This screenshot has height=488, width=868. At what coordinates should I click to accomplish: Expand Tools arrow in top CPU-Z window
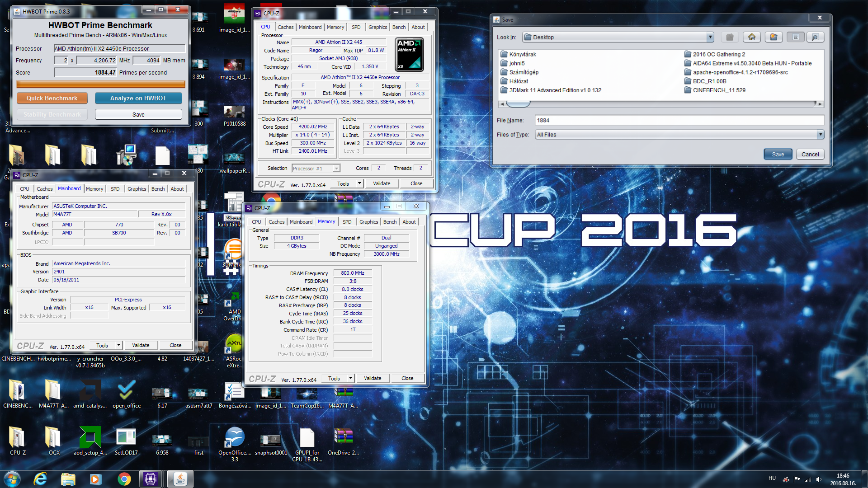359,183
